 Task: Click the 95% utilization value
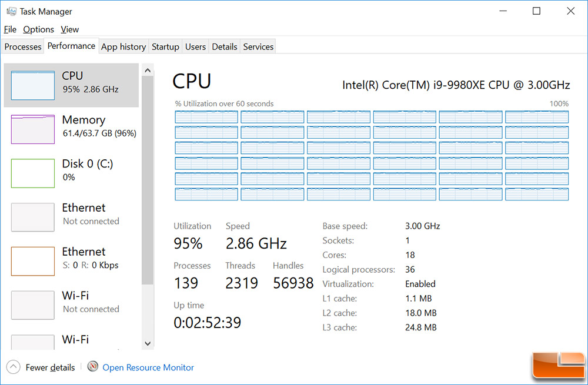pyautogui.click(x=188, y=243)
